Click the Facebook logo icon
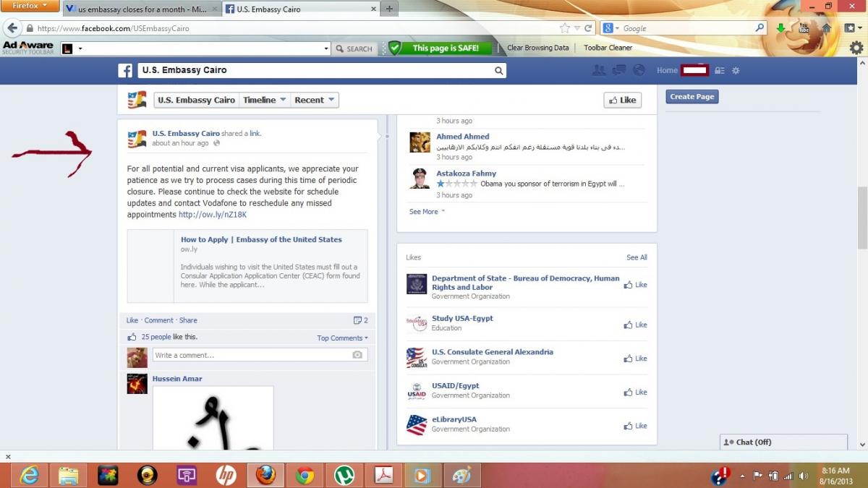The height and width of the screenshot is (488, 868). point(125,71)
